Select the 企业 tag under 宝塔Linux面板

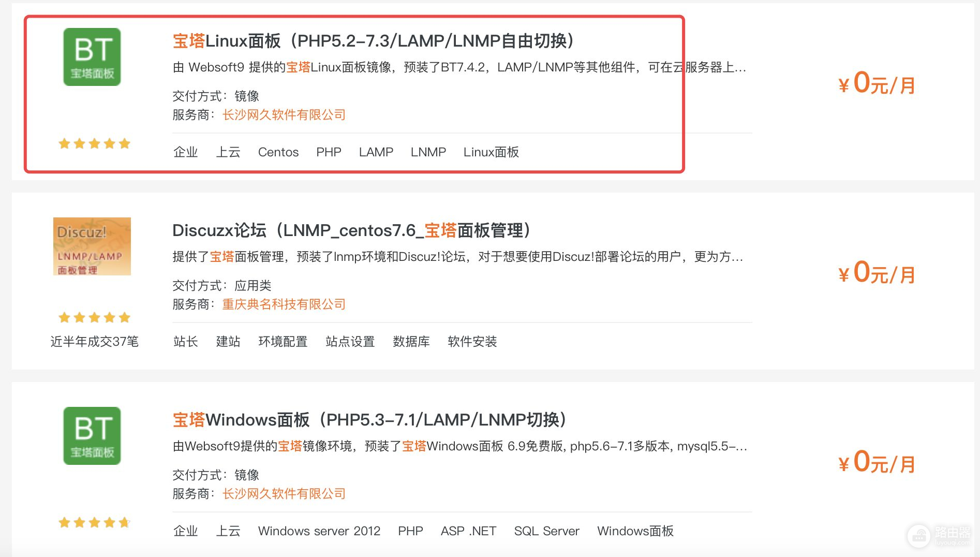coord(186,152)
